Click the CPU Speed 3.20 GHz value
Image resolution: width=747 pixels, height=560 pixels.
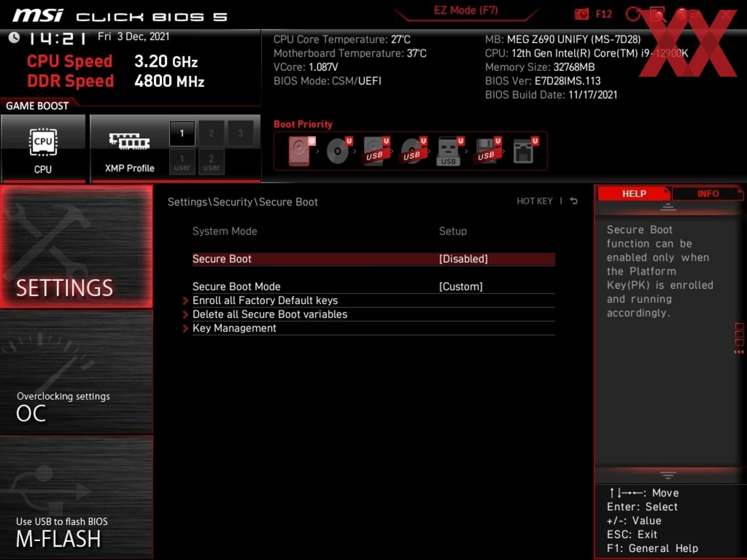[166, 61]
